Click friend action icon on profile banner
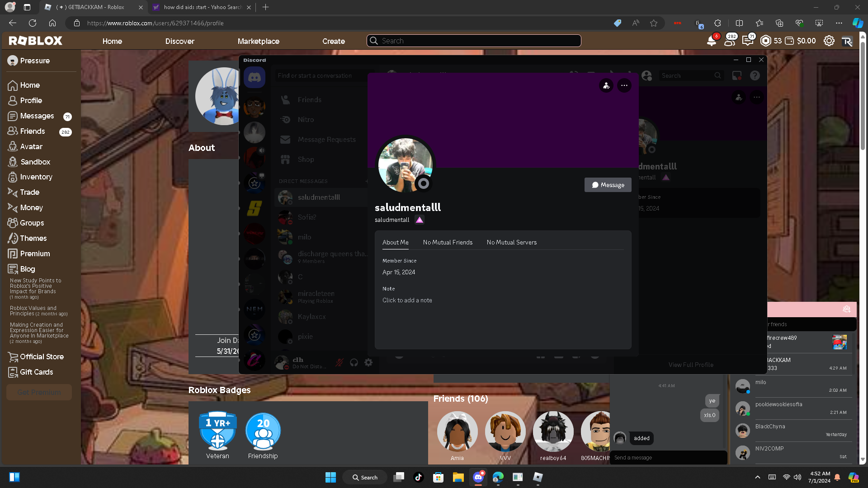The image size is (868, 488). pyautogui.click(x=606, y=85)
